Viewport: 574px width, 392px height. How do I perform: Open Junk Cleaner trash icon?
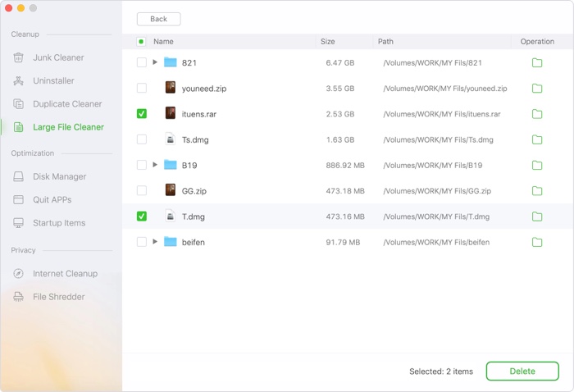point(18,57)
